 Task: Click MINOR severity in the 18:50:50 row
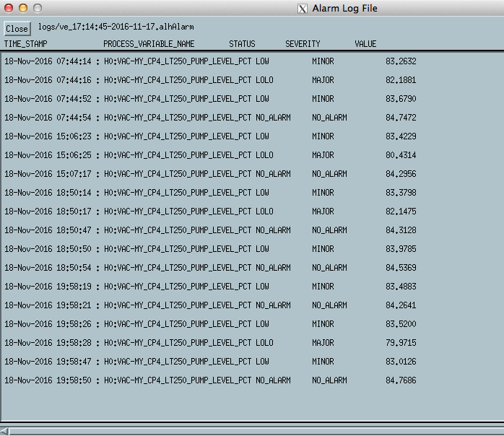pos(323,249)
